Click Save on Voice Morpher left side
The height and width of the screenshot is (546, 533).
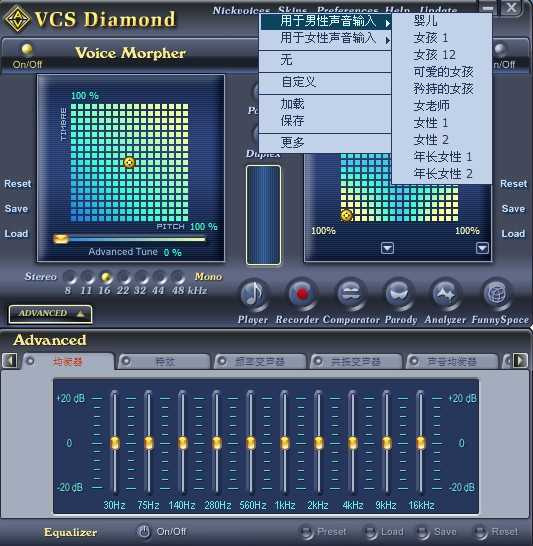point(16,209)
